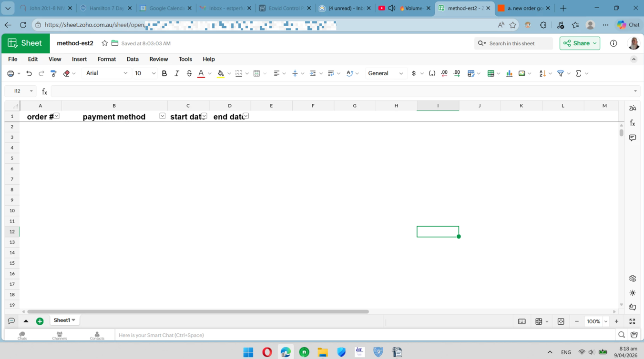Image resolution: width=644 pixels, height=359 pixels.
Task: Open the Data menu
Action: (133, 59)
